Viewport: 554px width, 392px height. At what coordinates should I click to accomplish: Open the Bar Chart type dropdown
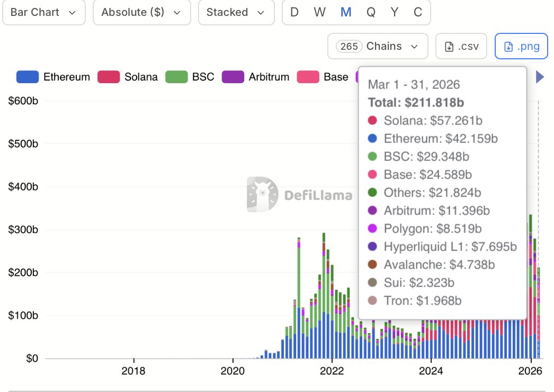[43, 12]
